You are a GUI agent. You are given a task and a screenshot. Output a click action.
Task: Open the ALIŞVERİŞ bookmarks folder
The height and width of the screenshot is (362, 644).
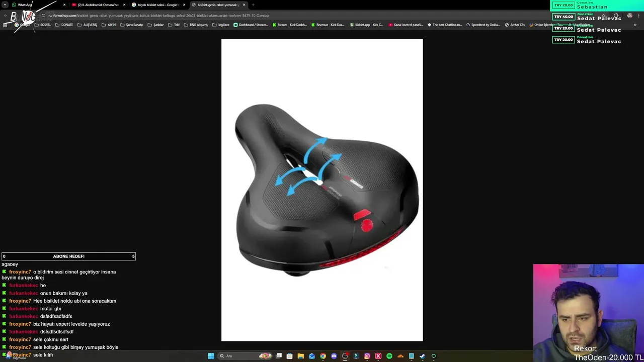pos(87,25)
